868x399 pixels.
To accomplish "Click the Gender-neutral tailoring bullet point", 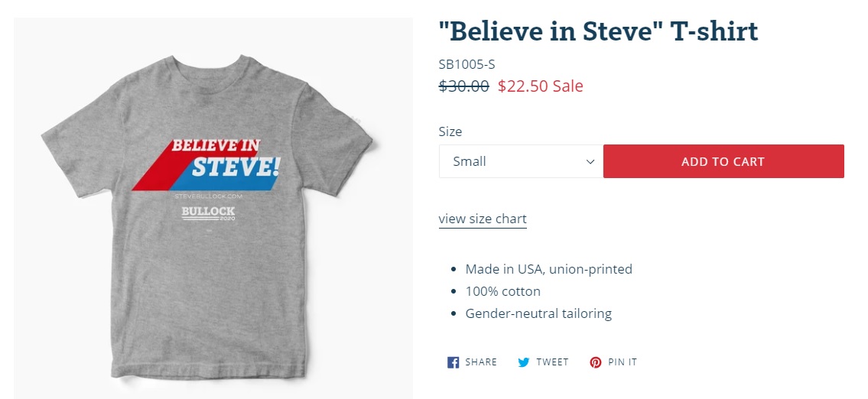I will tap(538, 313).
